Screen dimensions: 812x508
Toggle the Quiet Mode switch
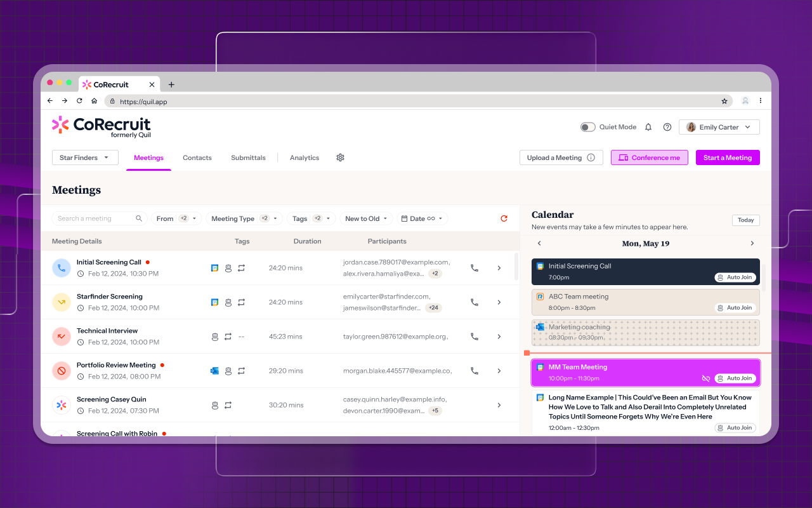588,127
